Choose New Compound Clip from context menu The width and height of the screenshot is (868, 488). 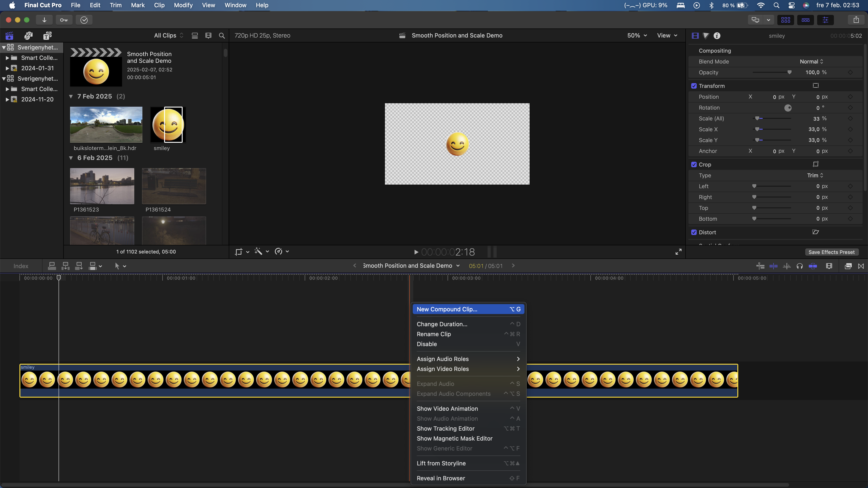(x=447, y=309)
